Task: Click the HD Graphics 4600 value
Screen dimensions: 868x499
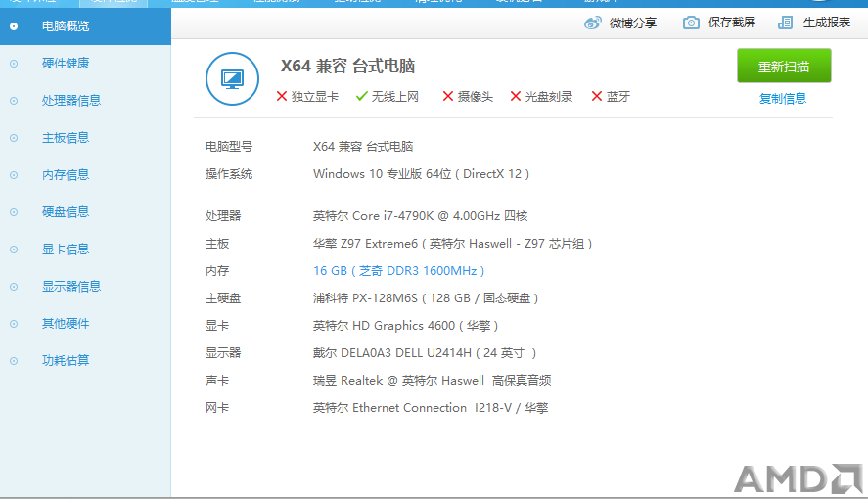Action: pyautogui.click(x=405, y=325)
